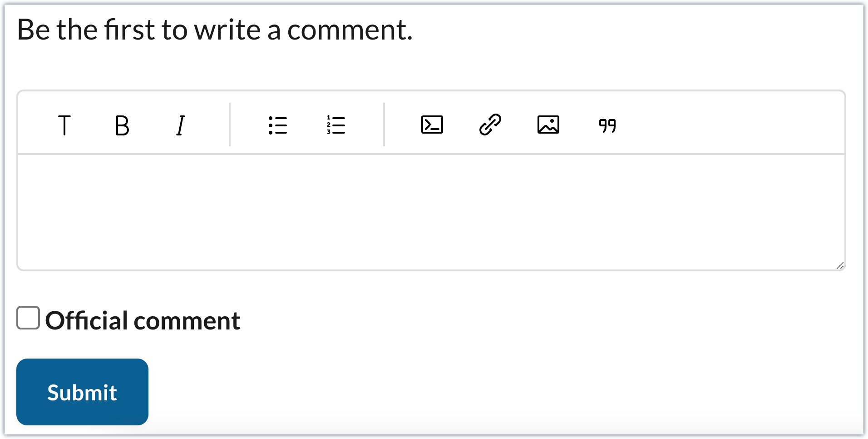
Task: Submit the comment
Action: point(82,392)
